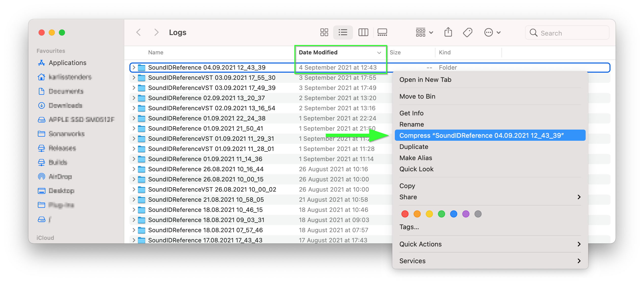Choose Compress "SoundIDReference 04.09.2021 12_43_39"
The height and width of the screenshot is (281, 644).
(x=490, y=135)
